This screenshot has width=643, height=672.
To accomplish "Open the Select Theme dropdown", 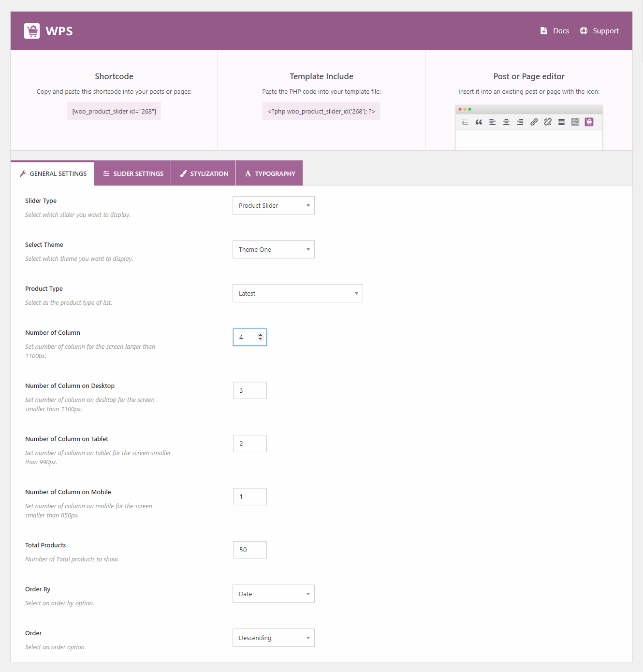I will (x=274, y=249).
